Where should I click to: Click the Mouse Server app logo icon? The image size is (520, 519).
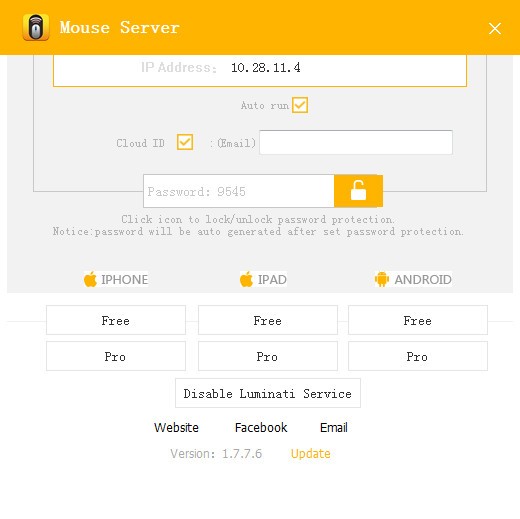36,27
